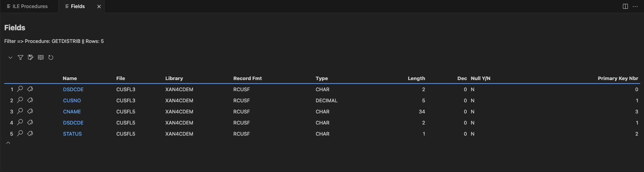Click the magnifier icon on row 3
644x172 pixels.
click(x=20, y=111)
